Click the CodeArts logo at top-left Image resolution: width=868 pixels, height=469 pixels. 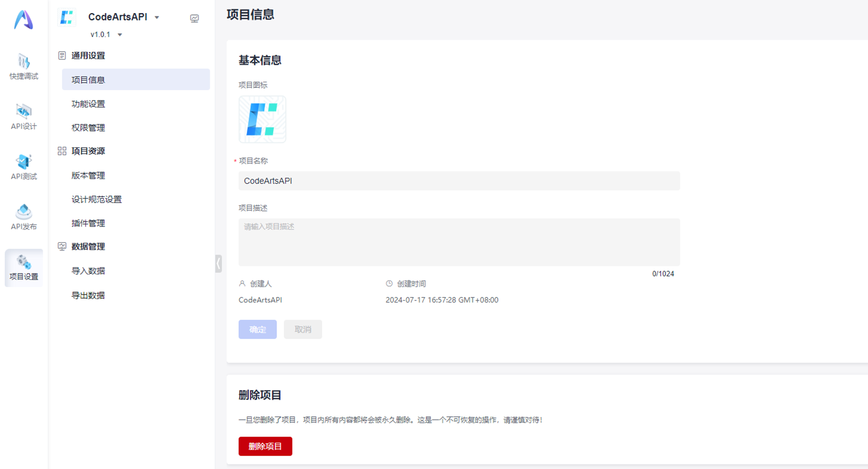pyautogui.click(x=24, y=20)
